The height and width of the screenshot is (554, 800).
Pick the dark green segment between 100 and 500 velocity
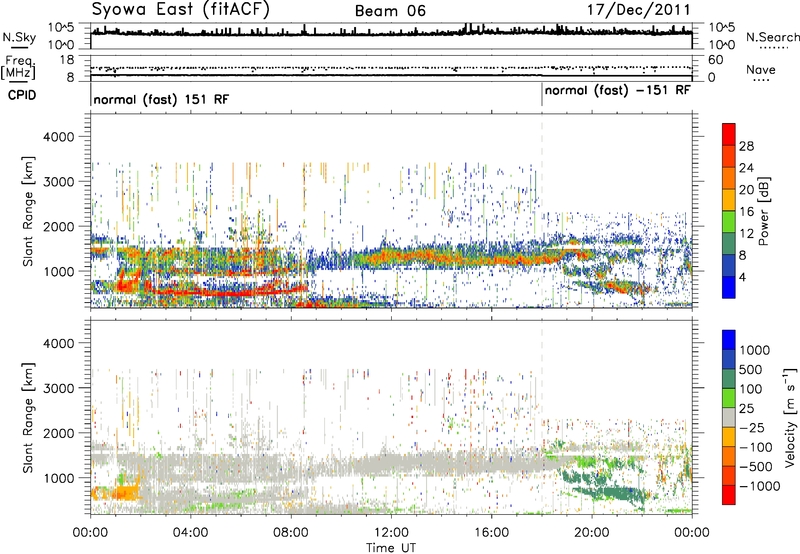[729, 379]
